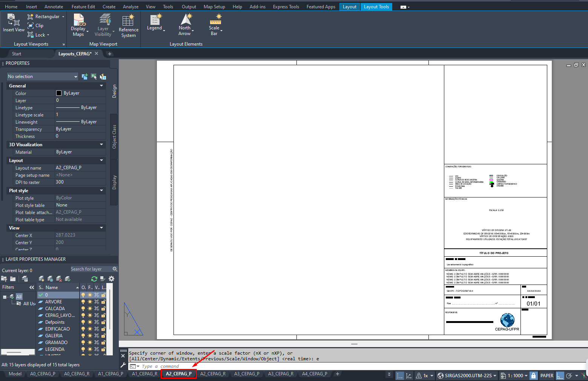Viewport: 588px width, 381px height.
Task: Click the Select Objects icon in Properties
Action: (94, 77)
